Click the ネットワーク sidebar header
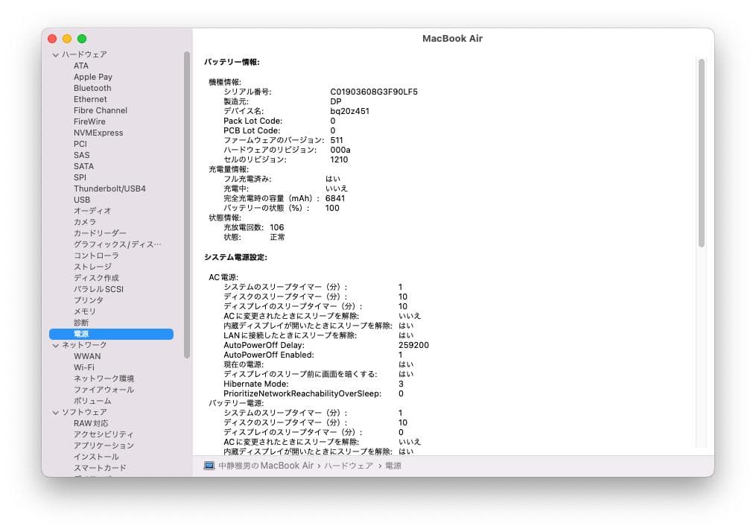 [x=84, y=345]
